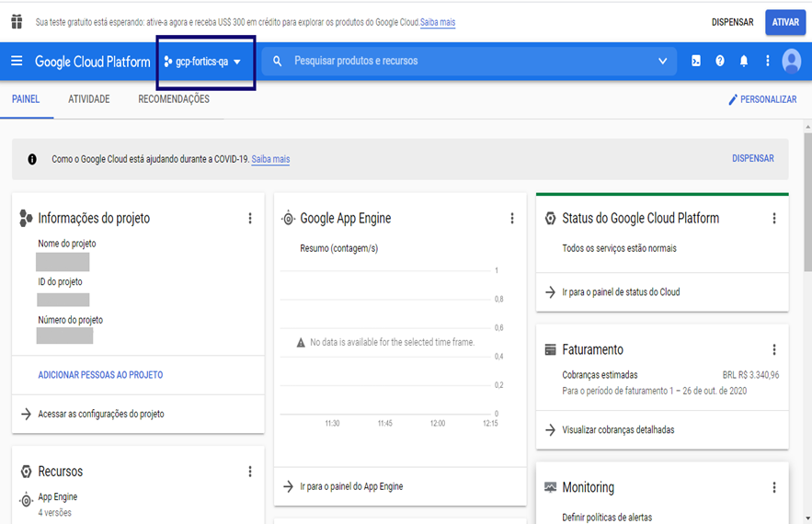Click the gift icon in free trial banner
The width and height of the screenshot is (812, 524).
(17, 22)
